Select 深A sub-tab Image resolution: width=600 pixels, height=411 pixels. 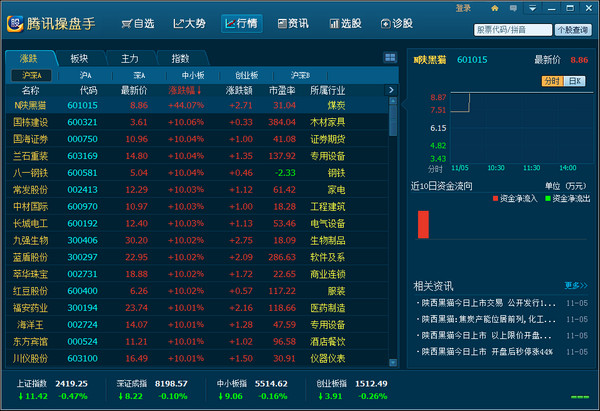click(139, 75)
